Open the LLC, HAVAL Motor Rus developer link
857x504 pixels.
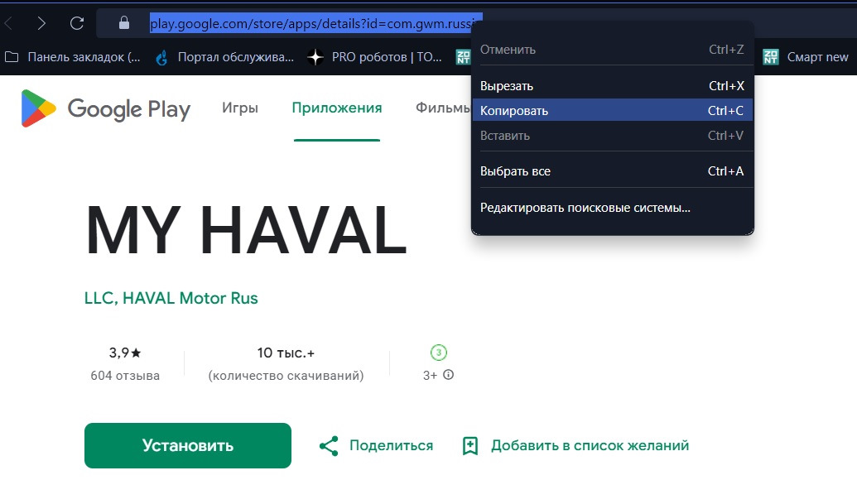[171, 298]
